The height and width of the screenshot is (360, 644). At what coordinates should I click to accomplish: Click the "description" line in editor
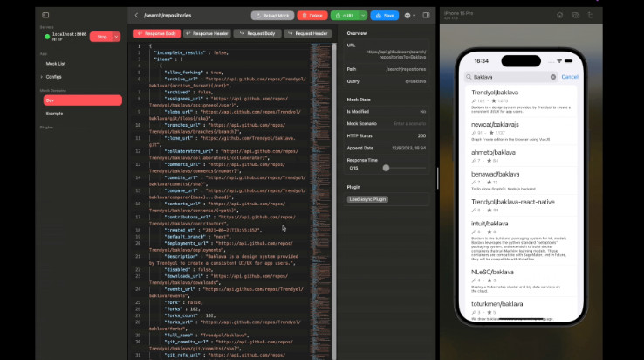[x=224, y=260]
